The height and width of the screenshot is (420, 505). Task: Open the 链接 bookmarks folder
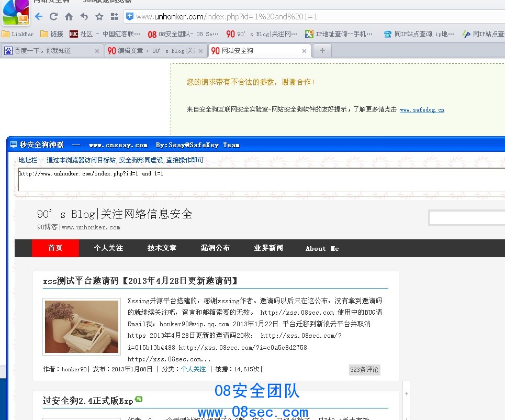pos(51,34)
